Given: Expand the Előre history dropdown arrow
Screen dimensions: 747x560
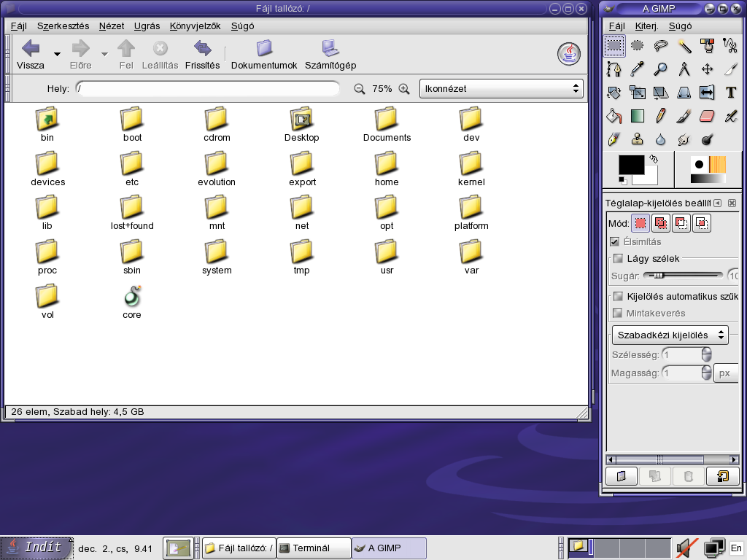Looking at the screenshot, I should coord(105,54).
